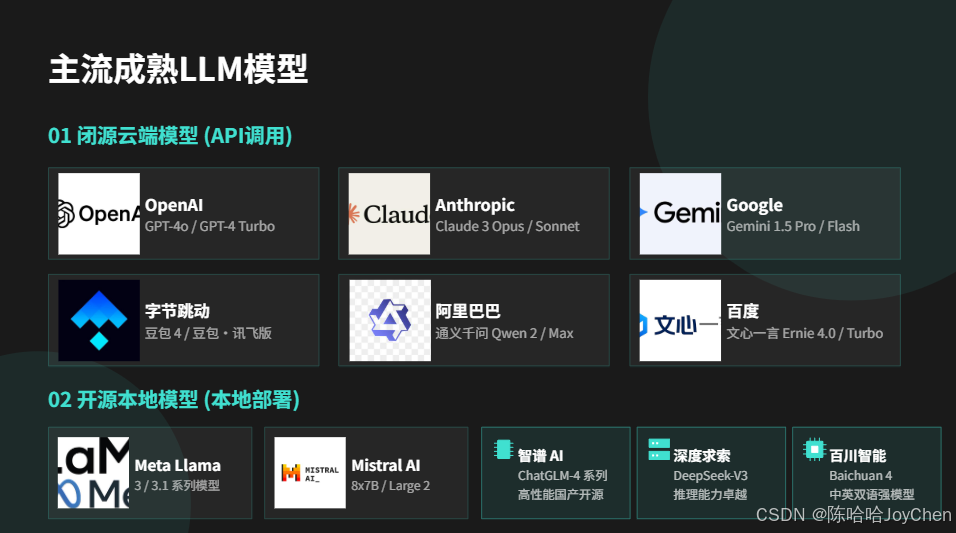Click the text 3 / 3.1 系列模型

tap(177, 485)
